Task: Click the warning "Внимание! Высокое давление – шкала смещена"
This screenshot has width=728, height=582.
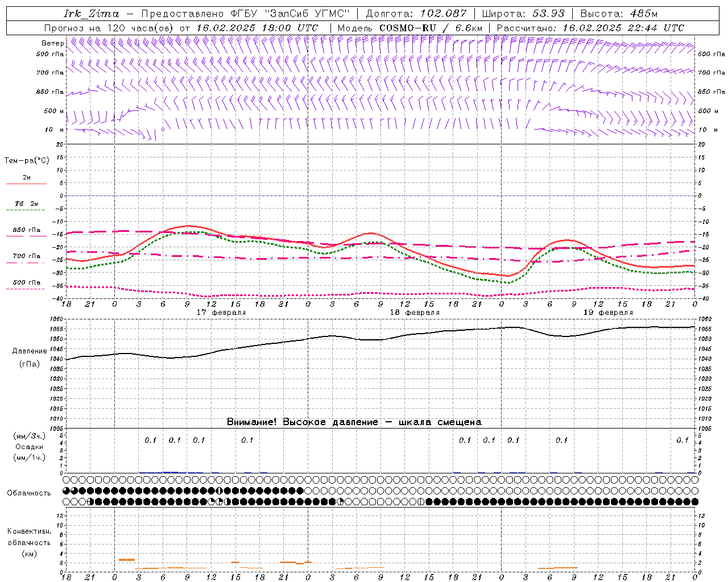Action: pos(354,422)
